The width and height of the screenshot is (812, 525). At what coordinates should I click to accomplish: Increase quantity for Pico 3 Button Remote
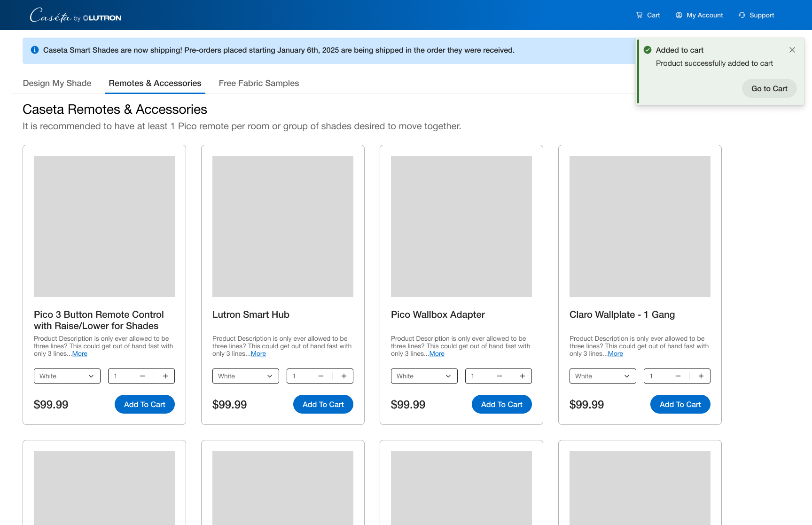pyautogui.click(x=165, y=376)
